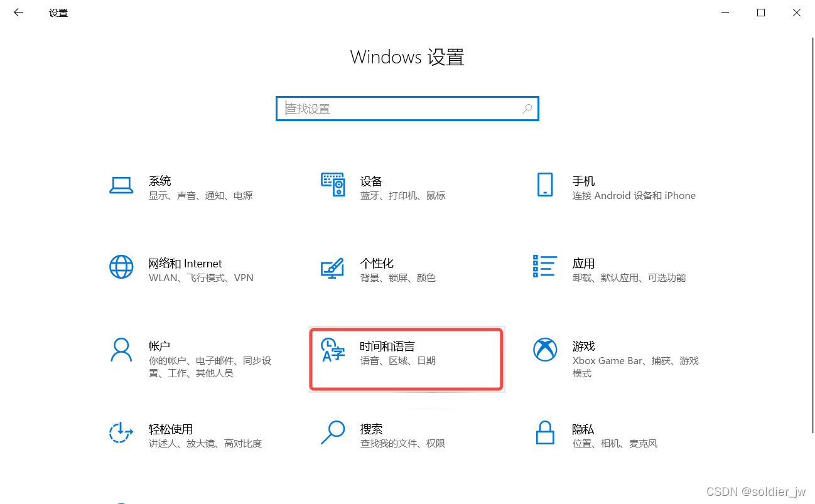Click the System laptop icon
The width and height of the screenshot is (815, 504).
pyautogui.click(x=121, y=185)
